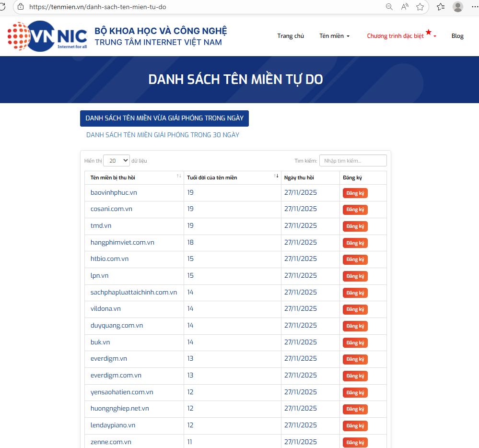
Task: Click the VNNIC logo in the header
Action: point(47,36)
